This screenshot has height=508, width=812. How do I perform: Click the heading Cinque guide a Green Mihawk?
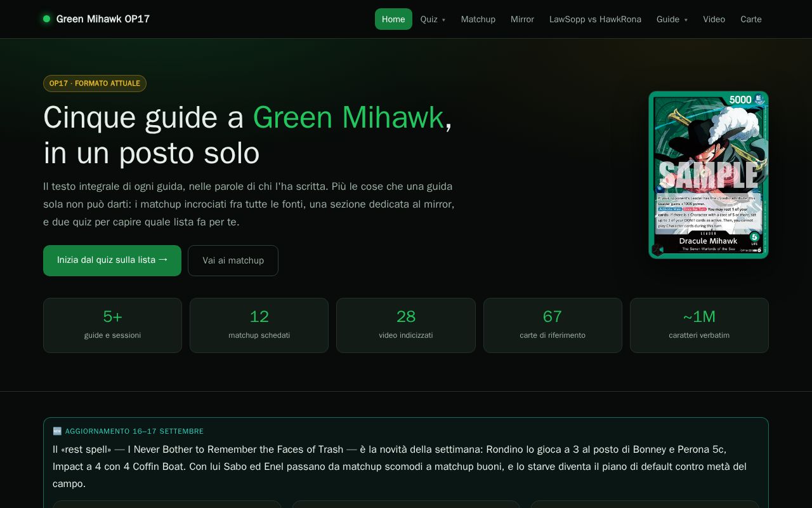247,135
